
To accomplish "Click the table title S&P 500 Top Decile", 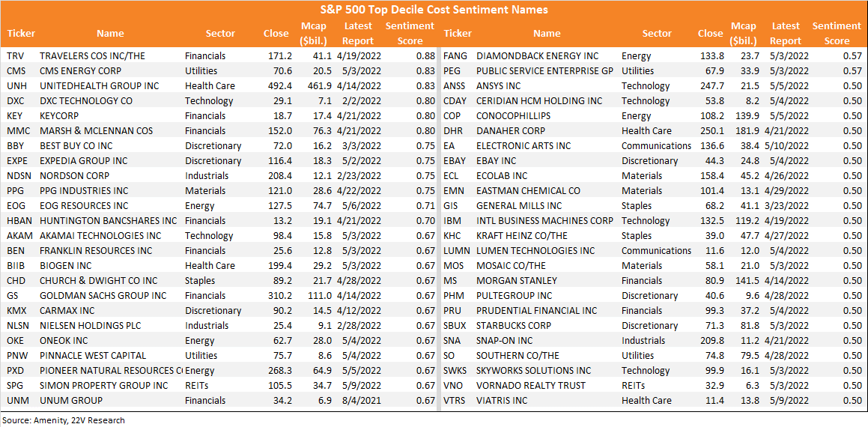I will click(x=434, y=10).
